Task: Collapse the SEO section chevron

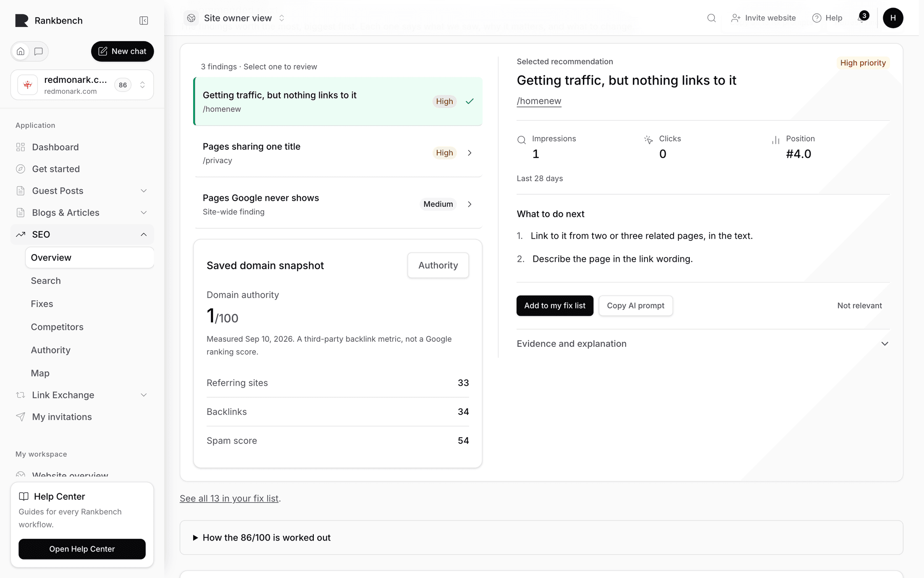Action: pos(144,235)
